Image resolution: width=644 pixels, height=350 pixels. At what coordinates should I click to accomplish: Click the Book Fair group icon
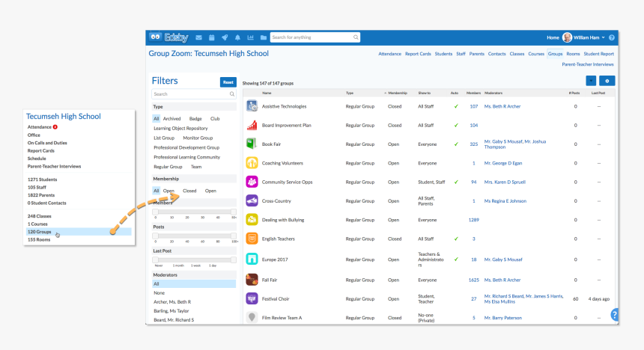pos(252,144)
